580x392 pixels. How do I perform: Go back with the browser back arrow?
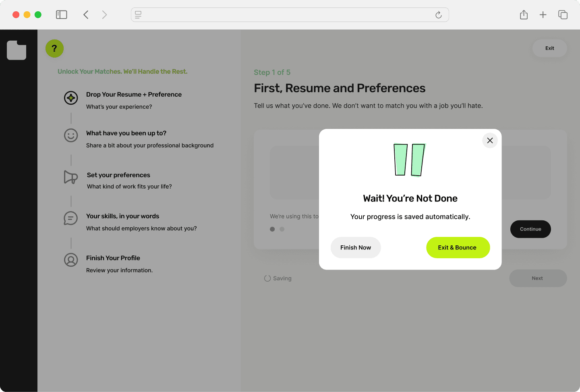coord(86,15)
